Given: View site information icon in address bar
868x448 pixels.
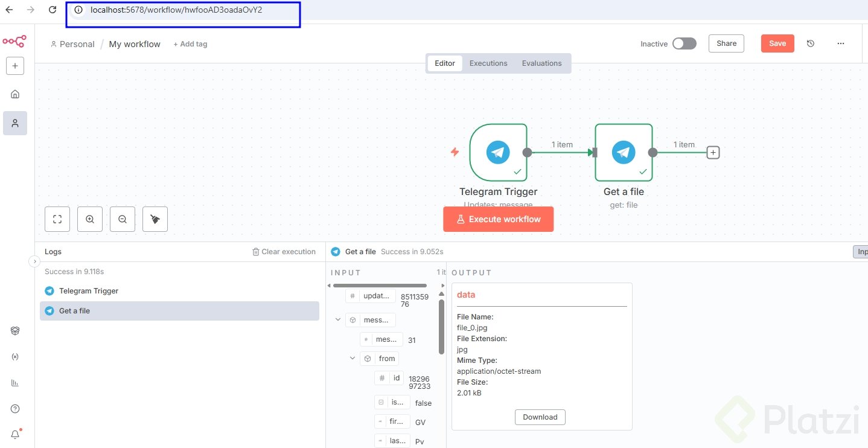Looking at the screenshot, I should [x=78, y=10].
